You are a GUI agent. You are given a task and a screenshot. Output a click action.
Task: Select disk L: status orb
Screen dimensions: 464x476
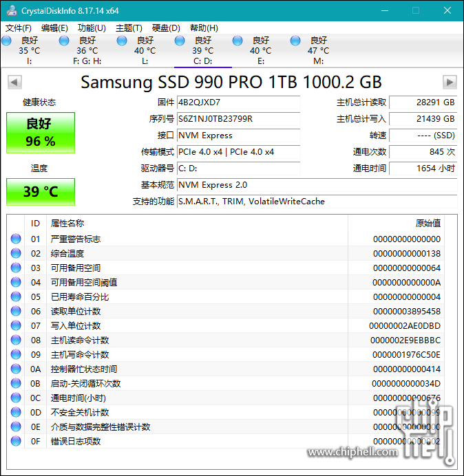pyautogui.click(x=122, y=41)
